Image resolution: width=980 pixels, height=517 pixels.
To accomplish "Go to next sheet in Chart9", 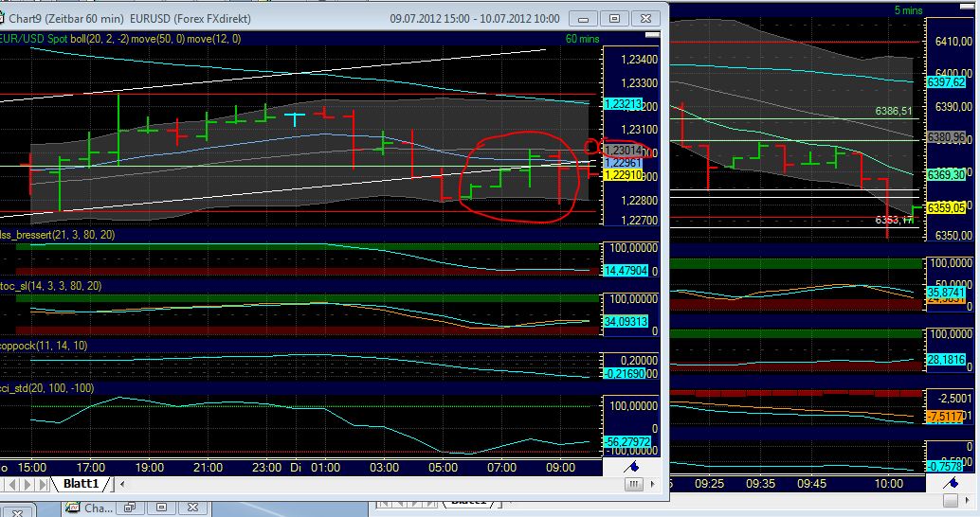I will click(x=28, y=484).
